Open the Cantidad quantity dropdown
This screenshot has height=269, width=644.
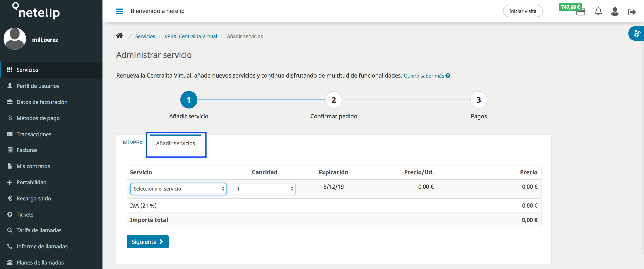click(264, 189)
